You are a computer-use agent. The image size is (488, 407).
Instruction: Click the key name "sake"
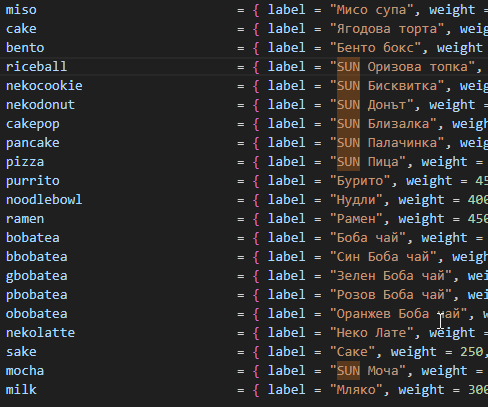21,352
